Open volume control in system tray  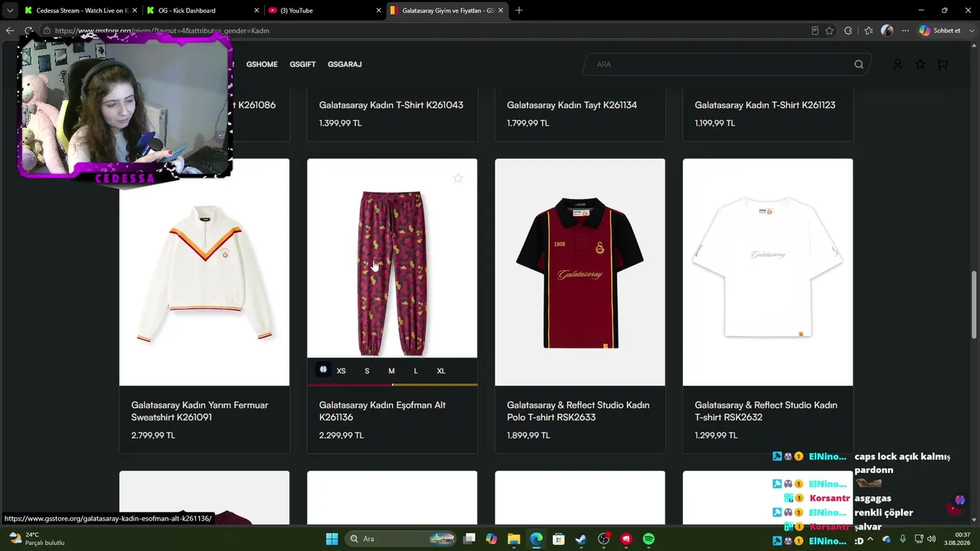click(931, 539)
